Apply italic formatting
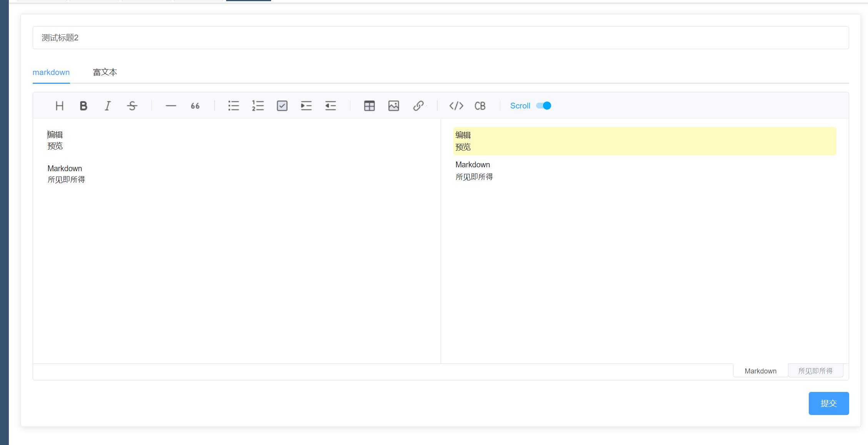 pos(108,106)
